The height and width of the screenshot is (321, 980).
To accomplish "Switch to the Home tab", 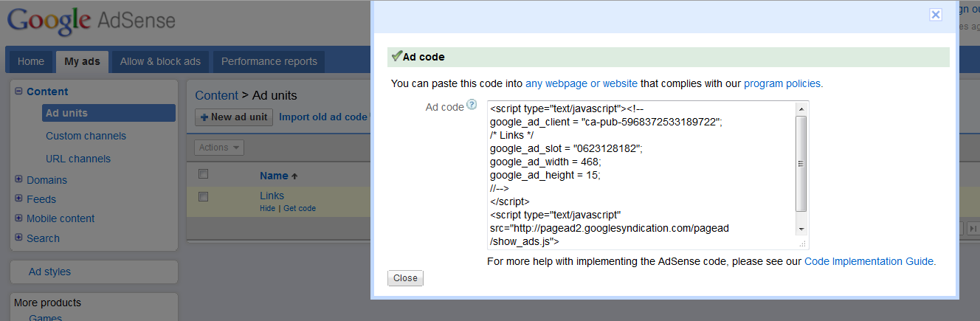I will coord(31,61).
